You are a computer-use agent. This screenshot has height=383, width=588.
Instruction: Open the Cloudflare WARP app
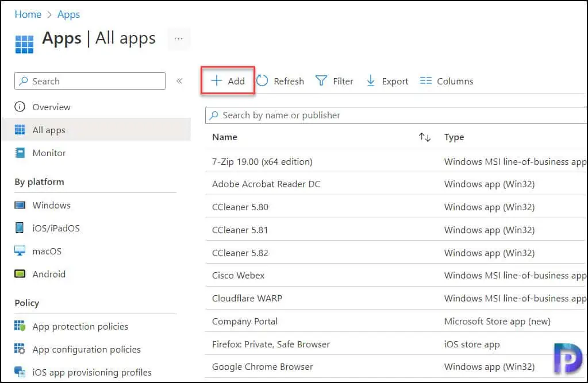point(247,299)
